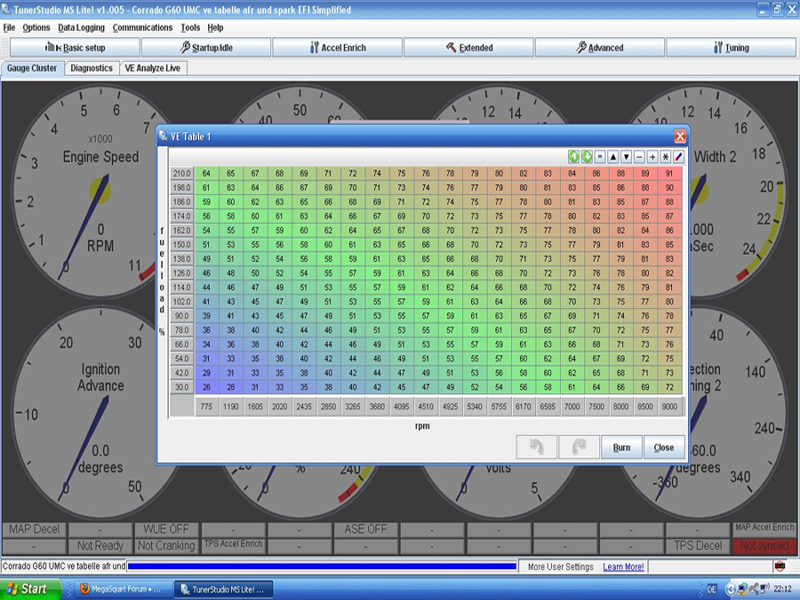This screenshot has width=800, height=600.
Task: Select the VE Analyze Live tab
Action: point(154,68)
